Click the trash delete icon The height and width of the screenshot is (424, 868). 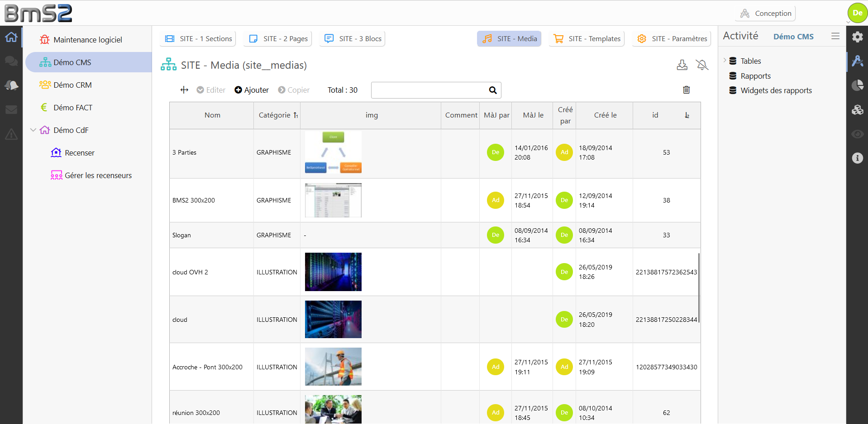686,90
